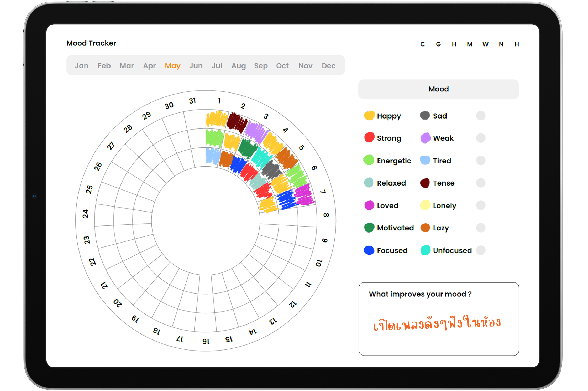This screenshot has height=391, width=588.
Task: Choose the Energetic green mood blob
Action: (369, 160)
